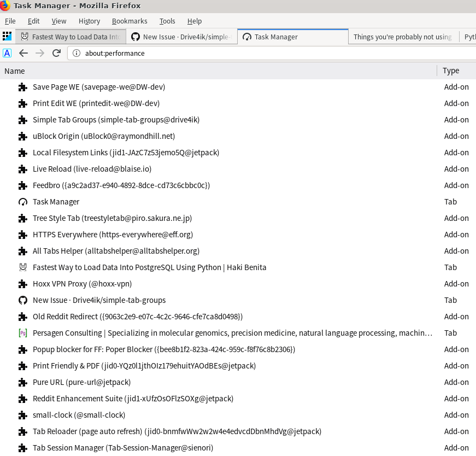
Task: Click the site info icon in address bar
Action: [77, 53]
